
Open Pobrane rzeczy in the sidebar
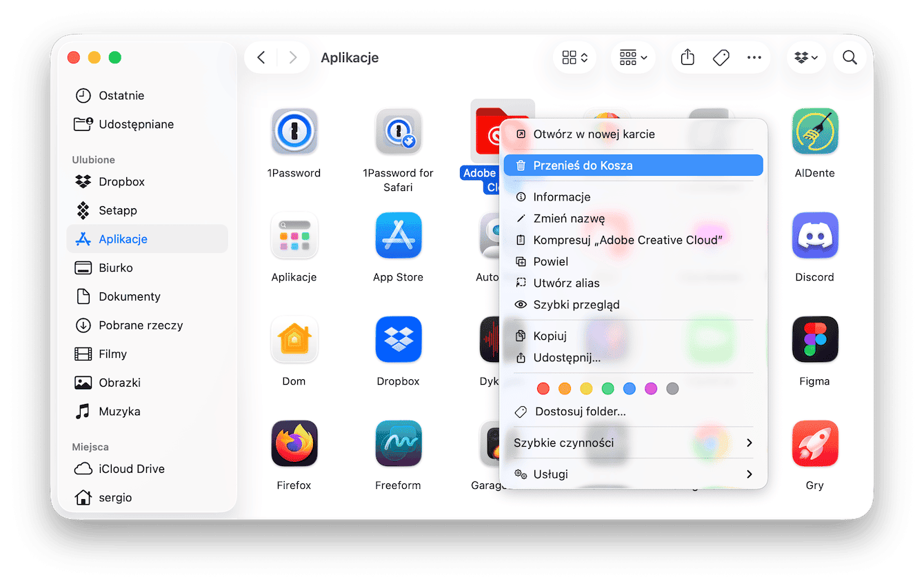[x=148, y=325]
